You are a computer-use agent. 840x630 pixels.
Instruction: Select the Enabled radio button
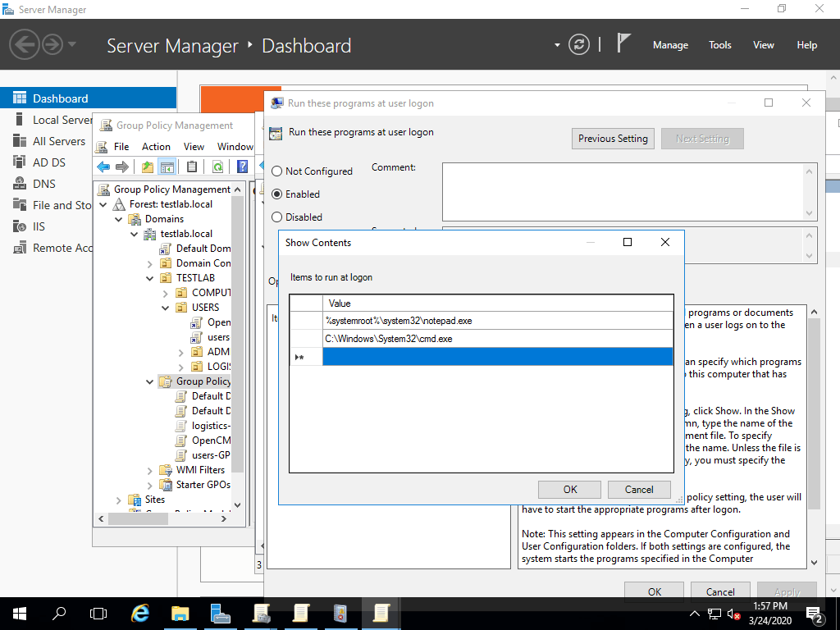(x=276, y=194)
